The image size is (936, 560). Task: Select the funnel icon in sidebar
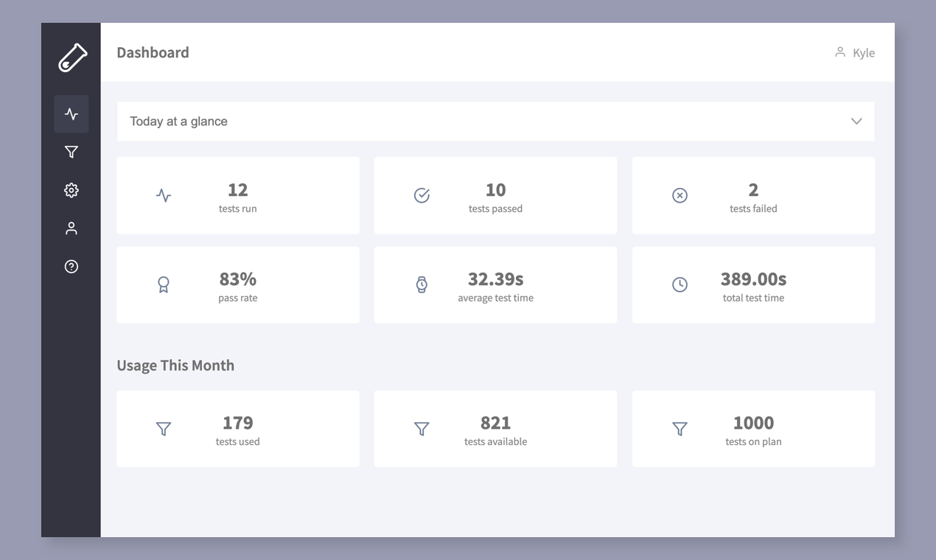[71, 152]
